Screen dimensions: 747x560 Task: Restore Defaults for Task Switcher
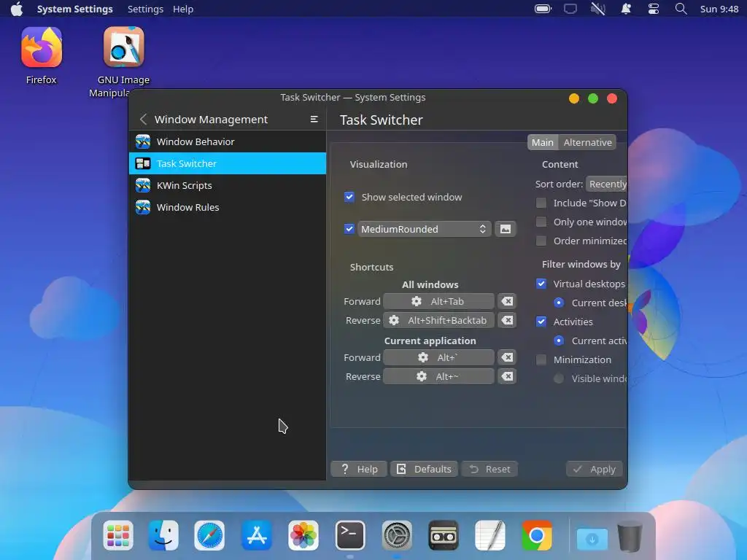424,469
